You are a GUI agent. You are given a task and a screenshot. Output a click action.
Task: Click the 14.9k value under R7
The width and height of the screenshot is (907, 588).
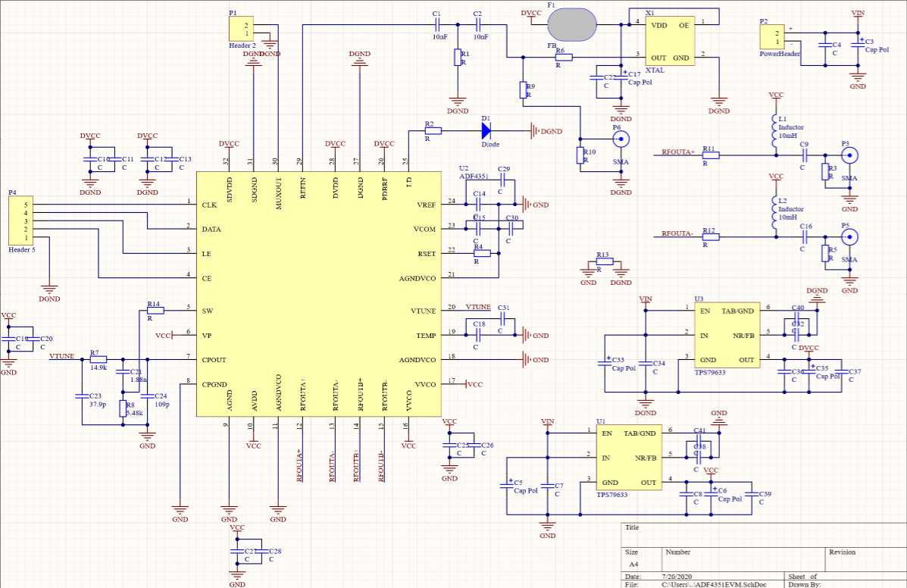click(99, 367)
